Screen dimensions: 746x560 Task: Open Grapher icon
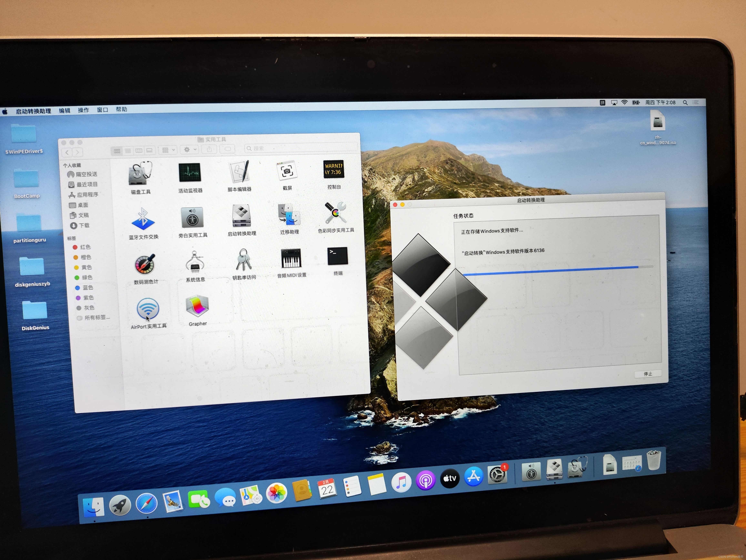tap(197, 306)
